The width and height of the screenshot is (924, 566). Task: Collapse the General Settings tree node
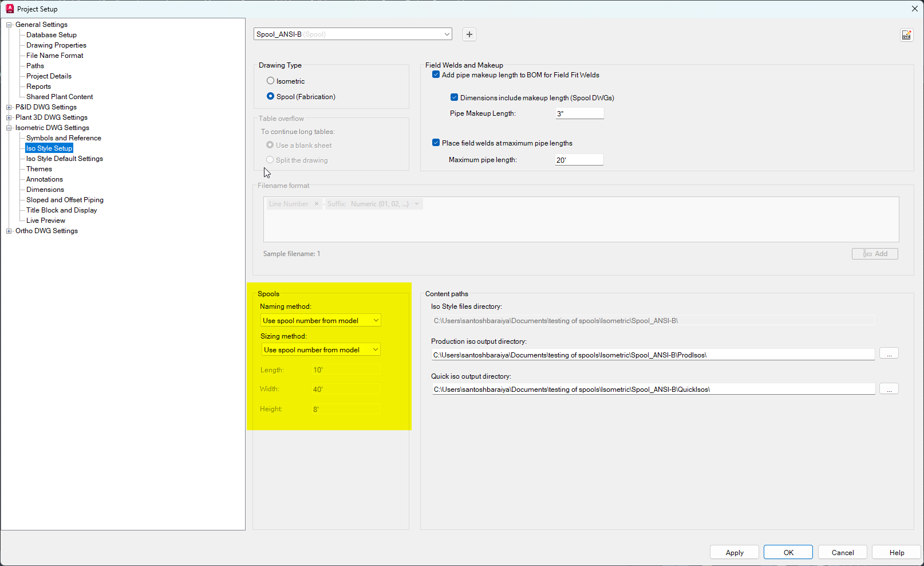(8, 25)
